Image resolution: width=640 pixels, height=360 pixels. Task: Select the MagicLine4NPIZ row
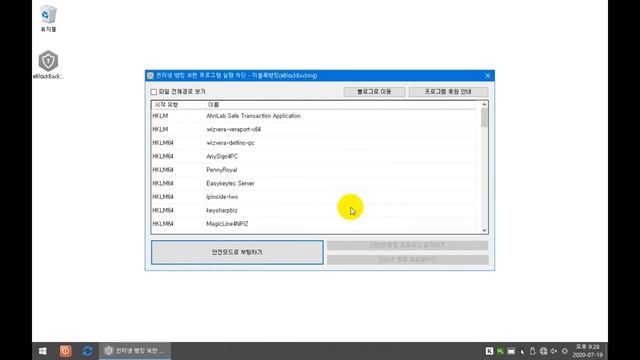[314, 224]
